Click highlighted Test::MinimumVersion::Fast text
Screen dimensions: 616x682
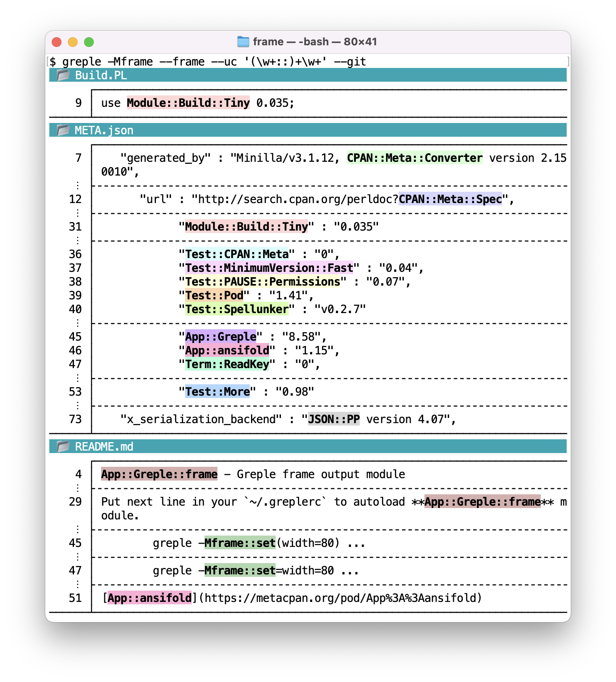click(x=269, y=268)
